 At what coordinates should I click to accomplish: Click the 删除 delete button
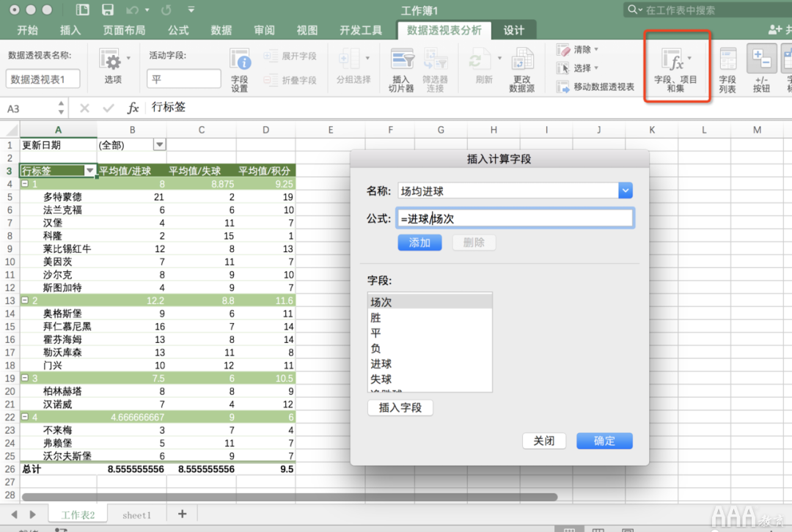click(x=474, y=243)
